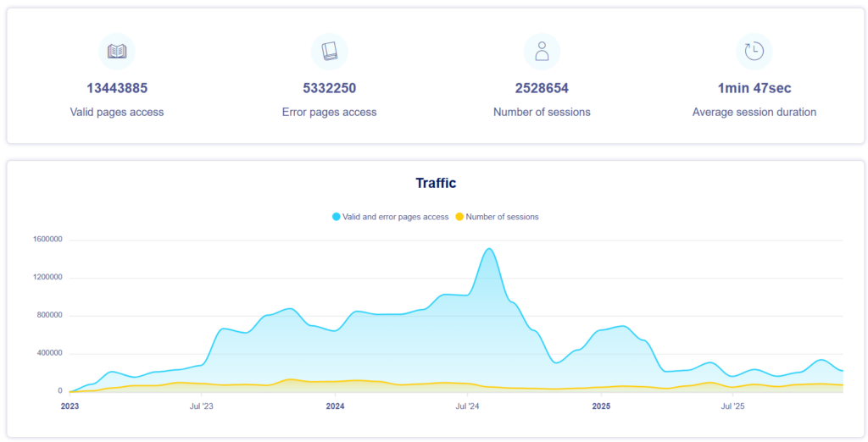Open the 'Valid pages access' label
Image resolution: width=868 pixels, height=442 pixels.
point(117,112)
